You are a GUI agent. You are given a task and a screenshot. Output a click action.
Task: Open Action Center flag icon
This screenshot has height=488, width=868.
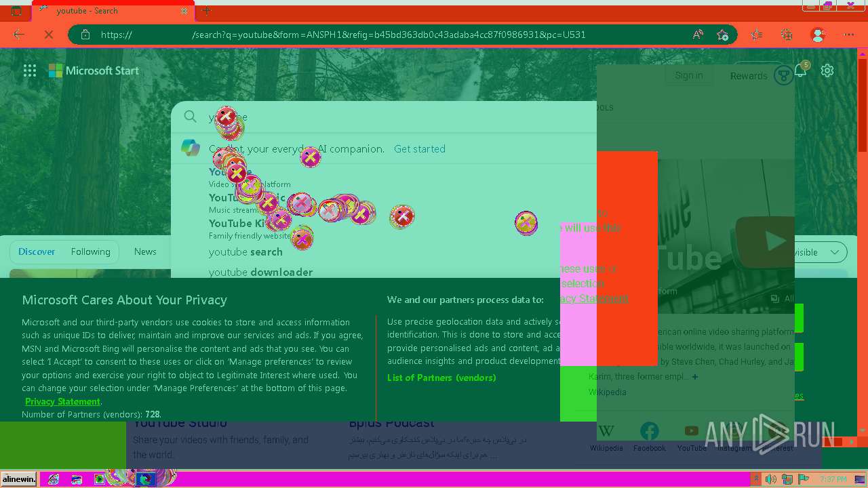tap(804, 479)
